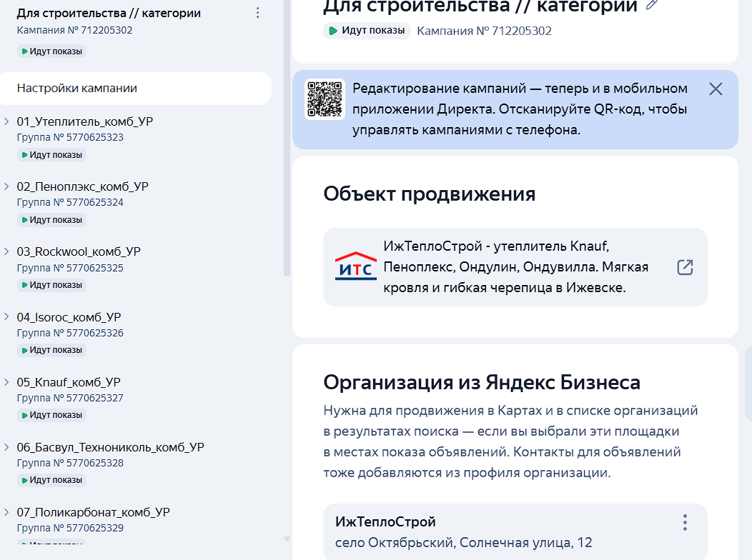Select ИжТеплоСтрой organization card name
This screenshot has width=752, height=560.
(x=385, y=521)
